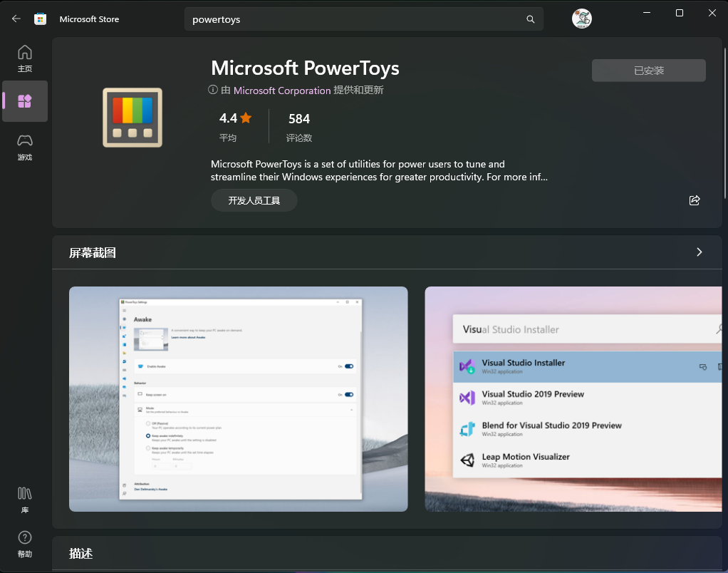
Task: Click the back arrow icon
Action: 16,19
